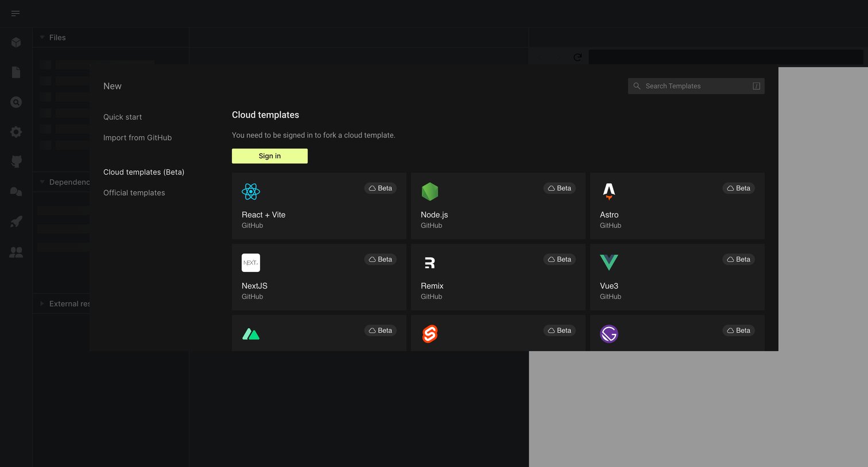Open Sandbox info cube icon in sidebar
The width and height of the screenshot is (868, 467).
pos(16,42)
